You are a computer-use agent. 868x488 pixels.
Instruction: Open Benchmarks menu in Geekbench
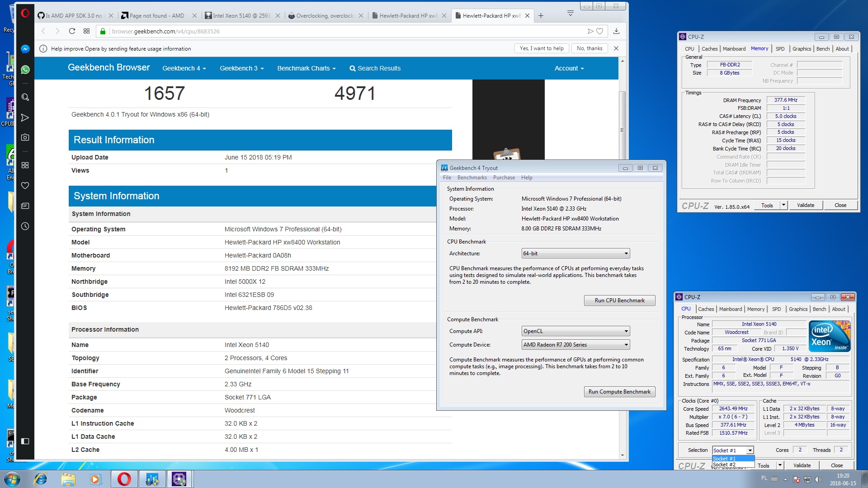click(472, 178)
